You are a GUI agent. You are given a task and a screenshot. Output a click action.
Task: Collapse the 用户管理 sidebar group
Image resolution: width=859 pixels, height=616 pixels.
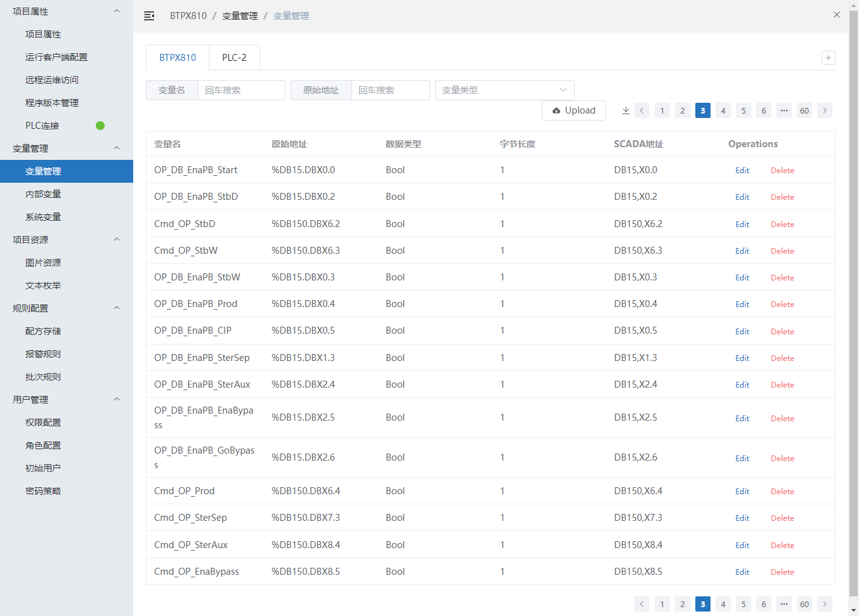pos(117,400)
